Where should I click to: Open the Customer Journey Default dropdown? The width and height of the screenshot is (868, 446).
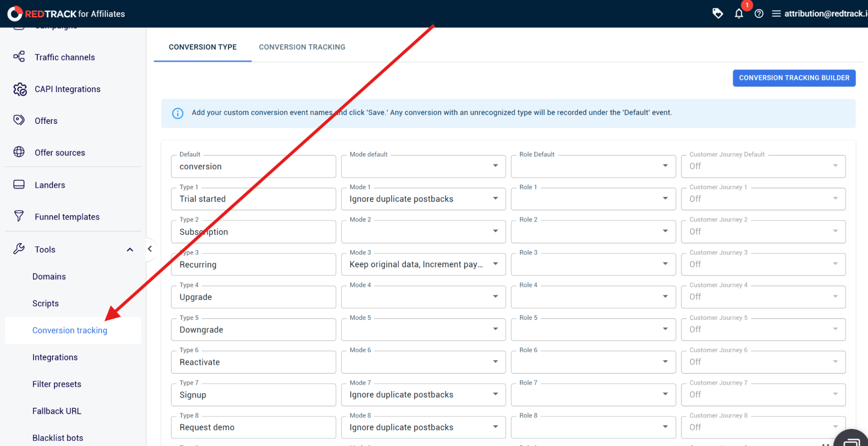point(763,166)
